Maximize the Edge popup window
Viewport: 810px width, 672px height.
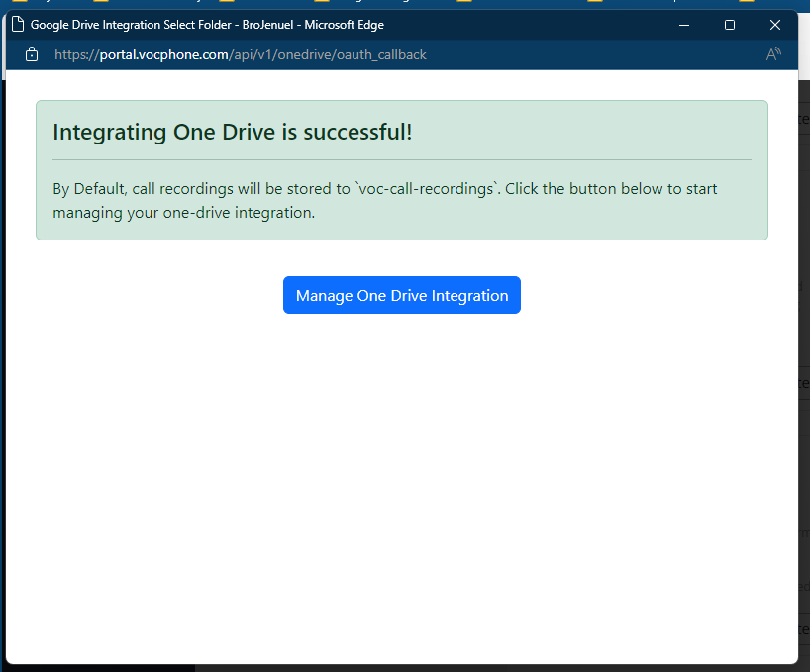(x=730, y=24)
